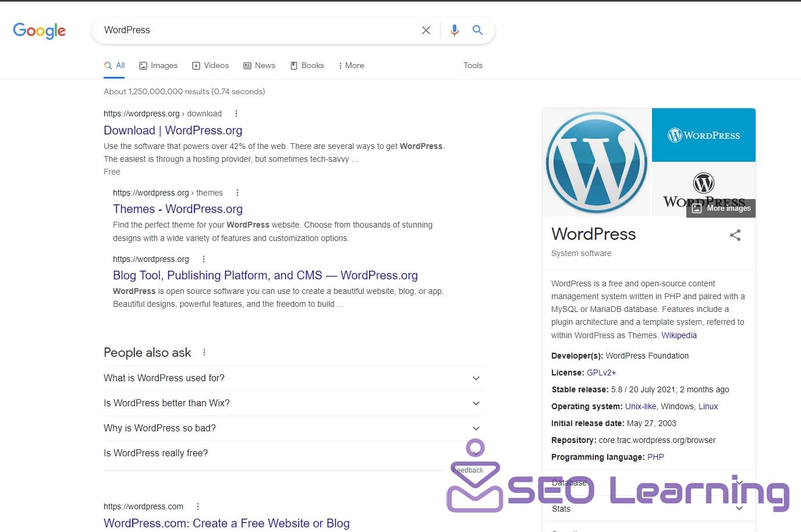Screen dimensions: 801x532
Task: Switch to the Videos tab
Action: tap(211, 66)
